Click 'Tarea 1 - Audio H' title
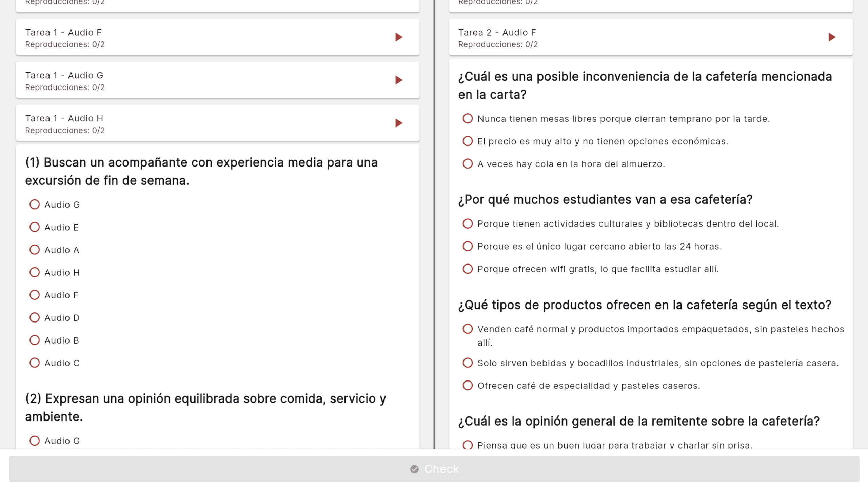The height and width of the screenshot is (488, 868). click(64, 118)
